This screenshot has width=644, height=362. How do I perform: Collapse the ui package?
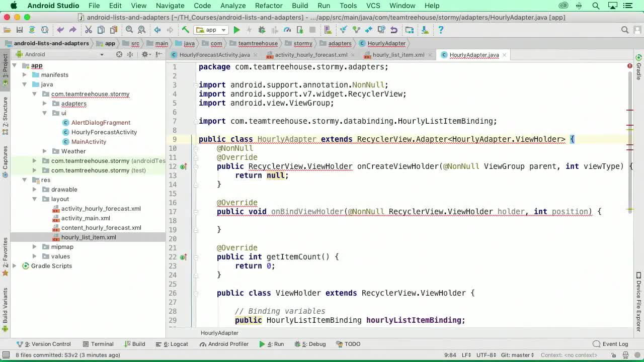(x=44, y=113)
